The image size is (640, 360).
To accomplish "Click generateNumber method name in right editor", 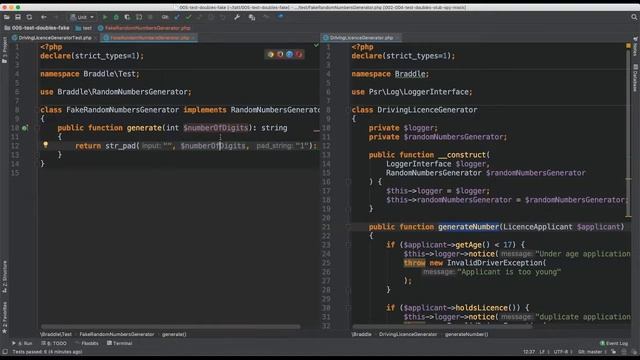I will [469, 227].
